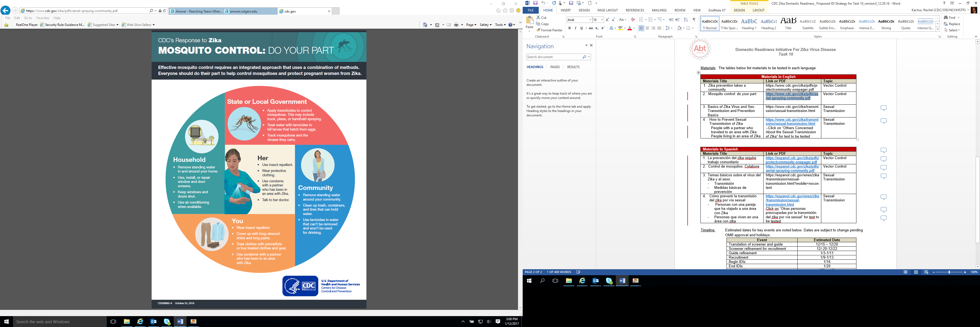The width and height of the screenshot is (980, 327).
Task: Apply the Heading 1 style
Action: 749,24
